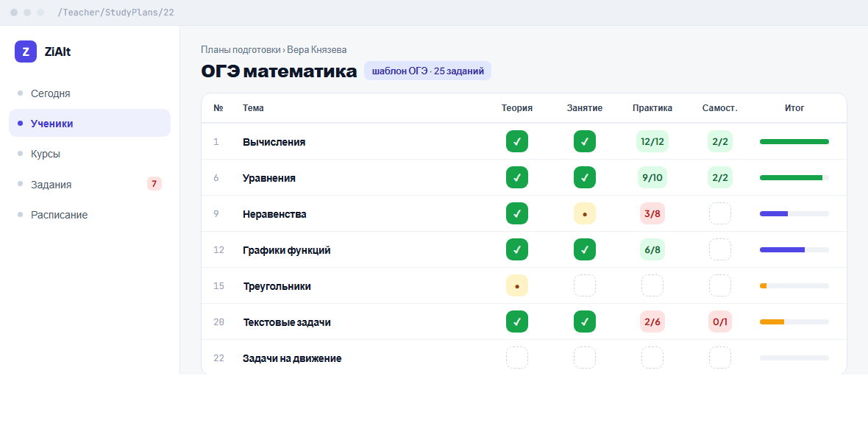
Task: Check empty Занятие box for Задачи на движение
Action: click(x=585, y=358)
